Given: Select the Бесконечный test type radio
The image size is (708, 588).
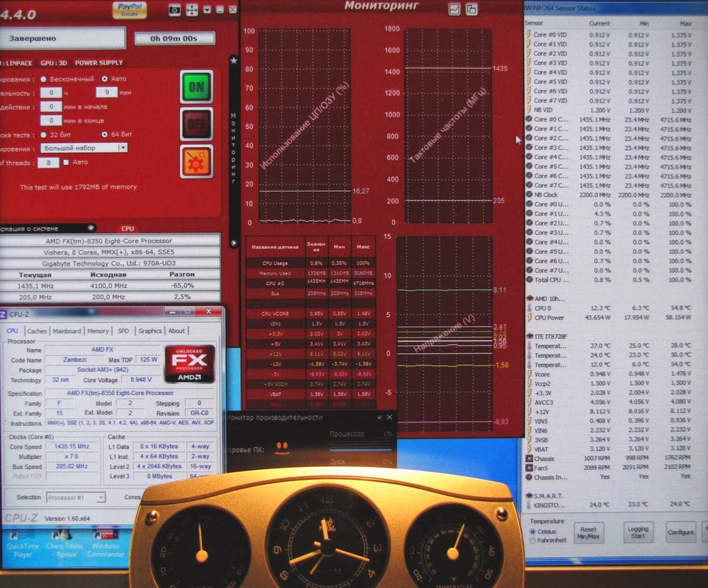Looking at the screenshot, I should (x=44, y=79).
